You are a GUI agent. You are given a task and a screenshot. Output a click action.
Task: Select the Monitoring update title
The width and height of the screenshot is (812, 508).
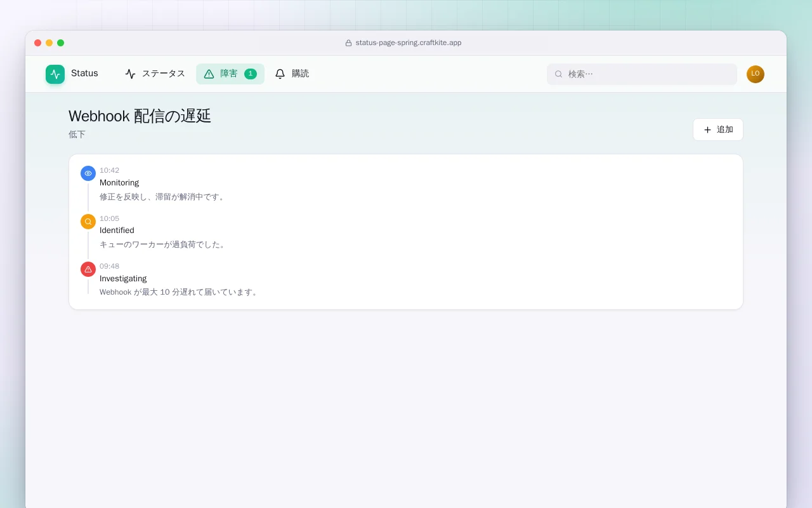coord(119,183)
